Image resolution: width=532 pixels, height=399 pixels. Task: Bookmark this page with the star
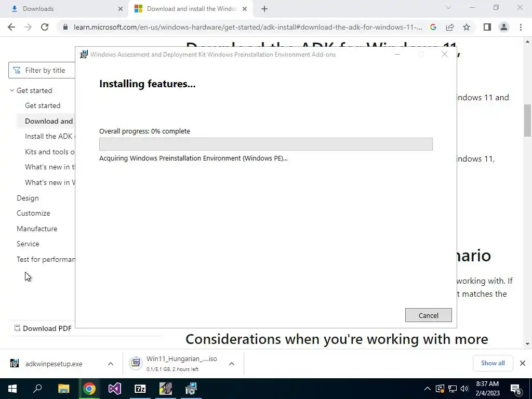(x=467, y=27)
